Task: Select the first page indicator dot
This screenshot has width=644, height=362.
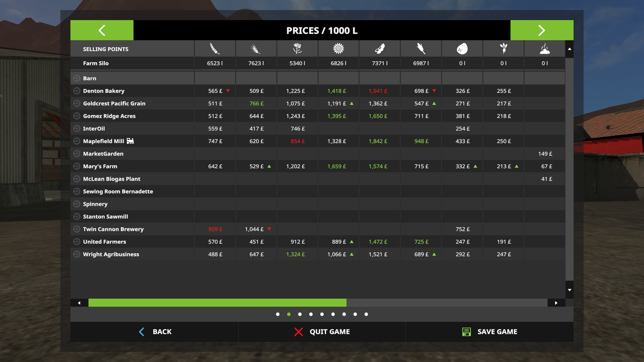Action: (278, 314)
